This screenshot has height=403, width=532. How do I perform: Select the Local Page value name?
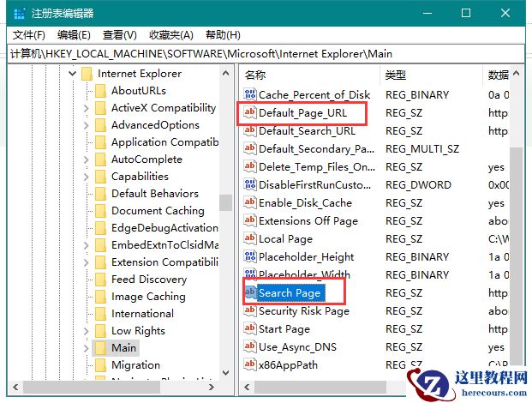click(285, 238)
